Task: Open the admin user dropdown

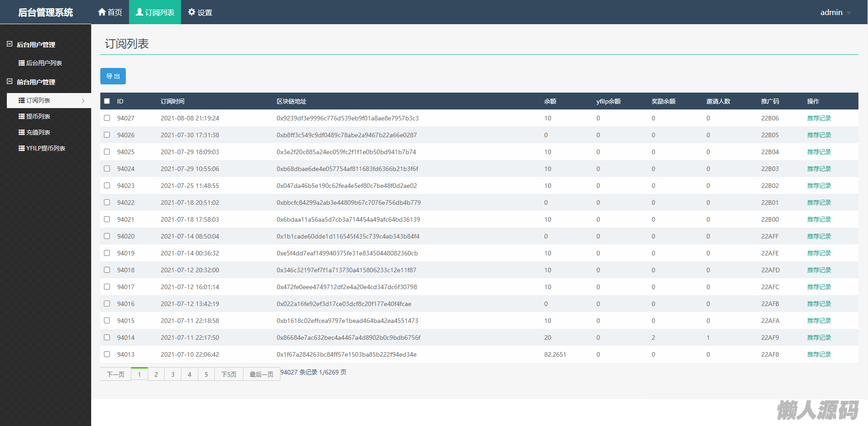Action: coord(835,12)
